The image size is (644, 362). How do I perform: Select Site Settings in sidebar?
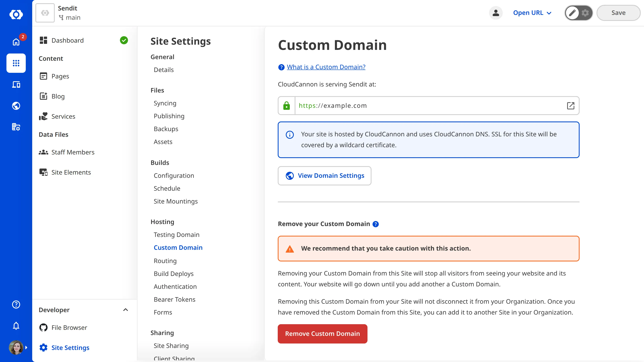tap(70, 348)
